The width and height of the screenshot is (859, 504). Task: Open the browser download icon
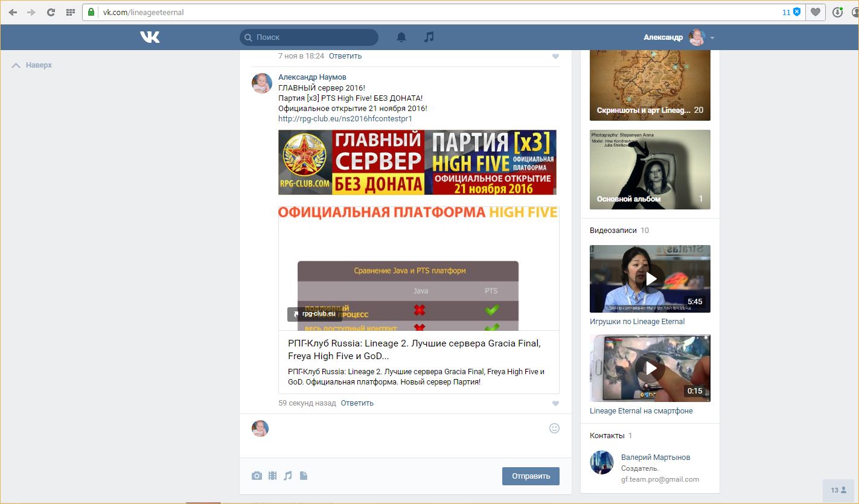coord(838,12)
